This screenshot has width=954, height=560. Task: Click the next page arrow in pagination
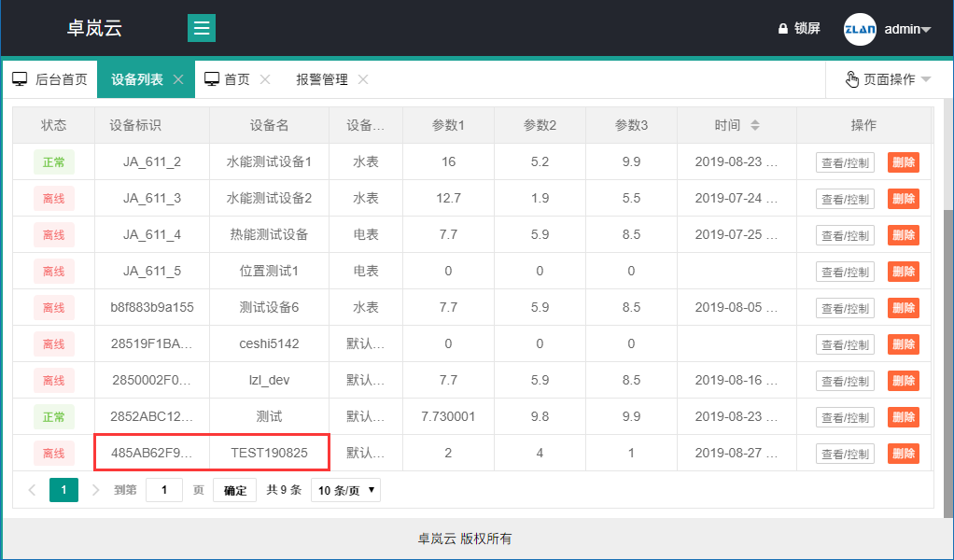[x=95, y=489]
